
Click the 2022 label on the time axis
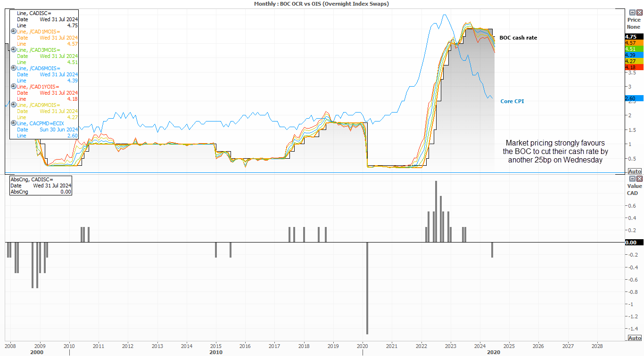tap(421, 346)
